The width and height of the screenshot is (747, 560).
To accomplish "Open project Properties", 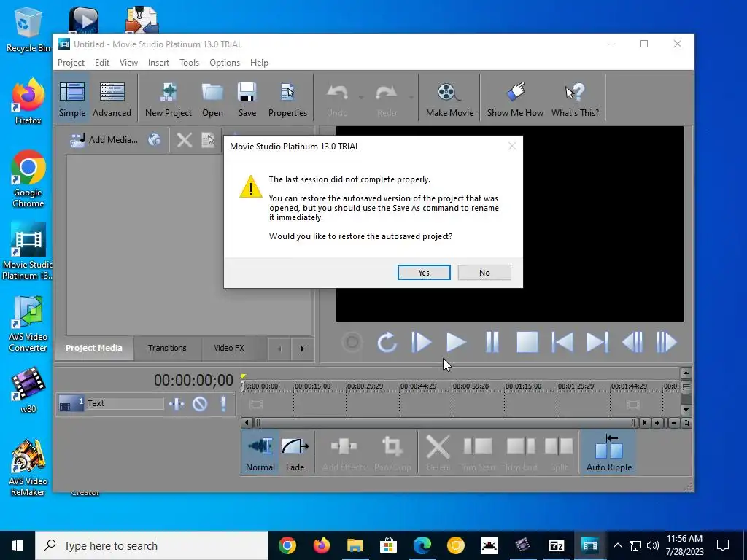I will [287, 99].
